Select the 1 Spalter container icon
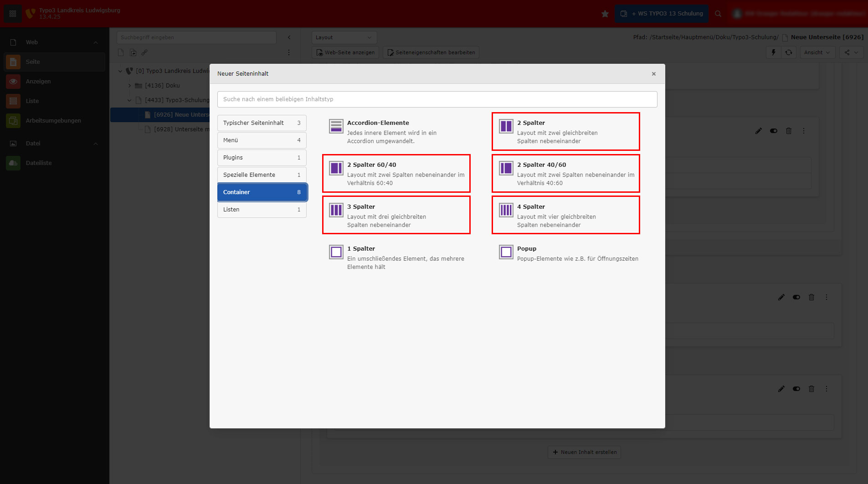 coord(336,252)
